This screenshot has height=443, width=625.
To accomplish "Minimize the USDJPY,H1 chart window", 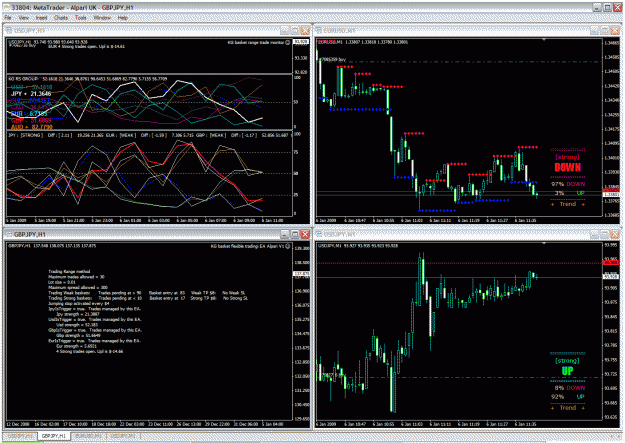I will click(285, 31).
